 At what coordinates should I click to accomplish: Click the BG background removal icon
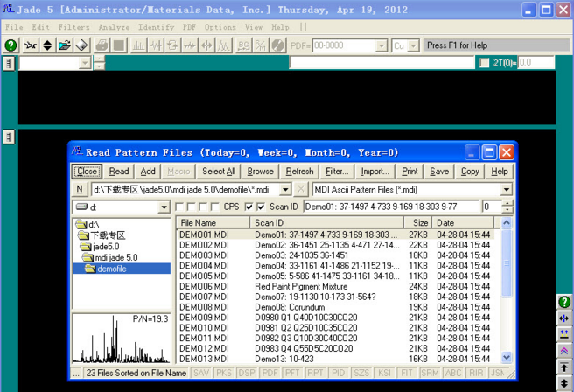point(243,45)
